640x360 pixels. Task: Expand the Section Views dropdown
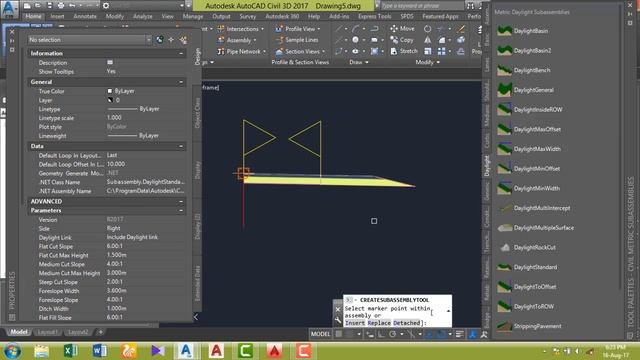tap(323, 51)
